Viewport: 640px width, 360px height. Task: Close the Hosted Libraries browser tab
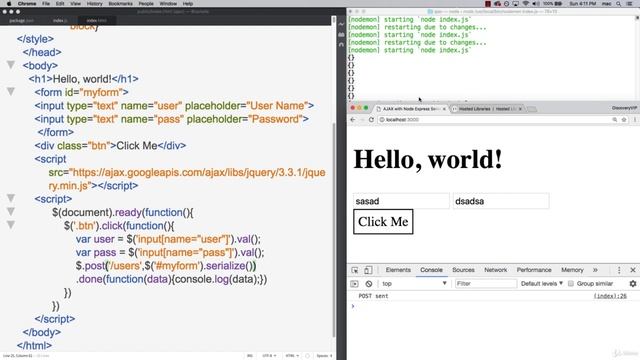coord(520,109)
